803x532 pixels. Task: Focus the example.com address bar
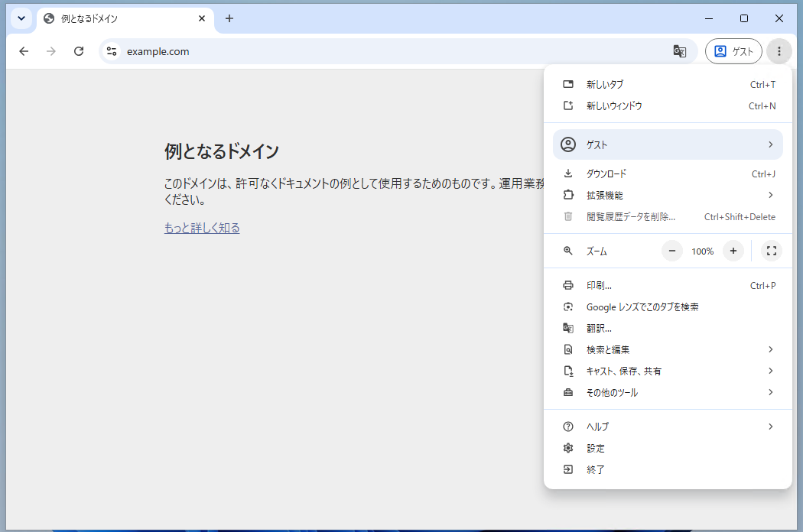[398, 51]
